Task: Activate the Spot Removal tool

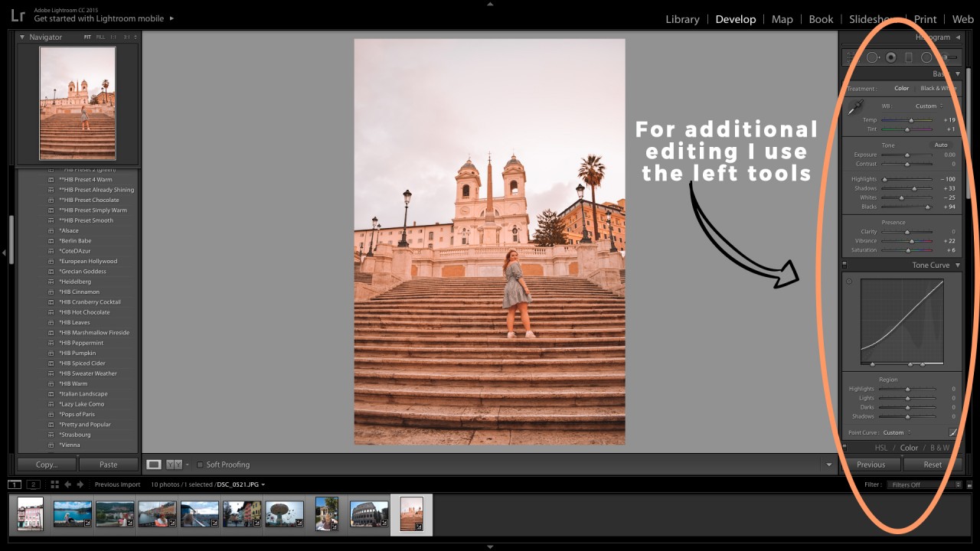Action: (x=872, y=57)
